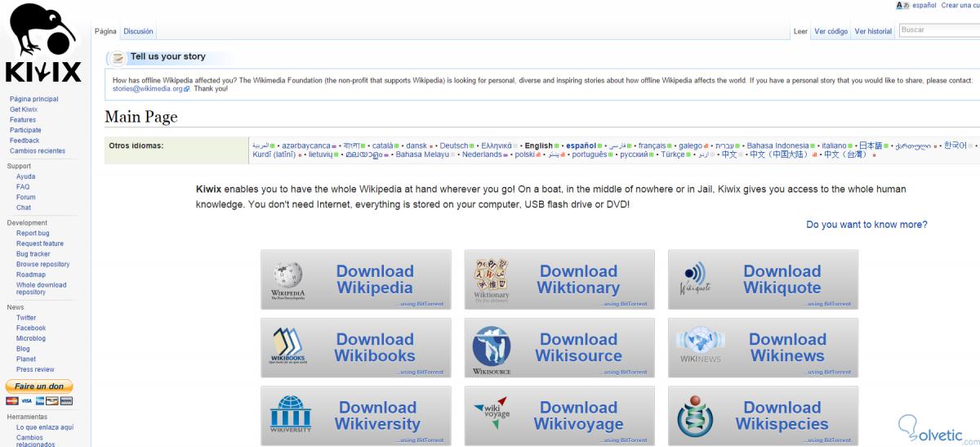The width and height of the screenshot is (980, 447).
Task: Open the Feedback sidebar link
Action: tap(24, 141)
